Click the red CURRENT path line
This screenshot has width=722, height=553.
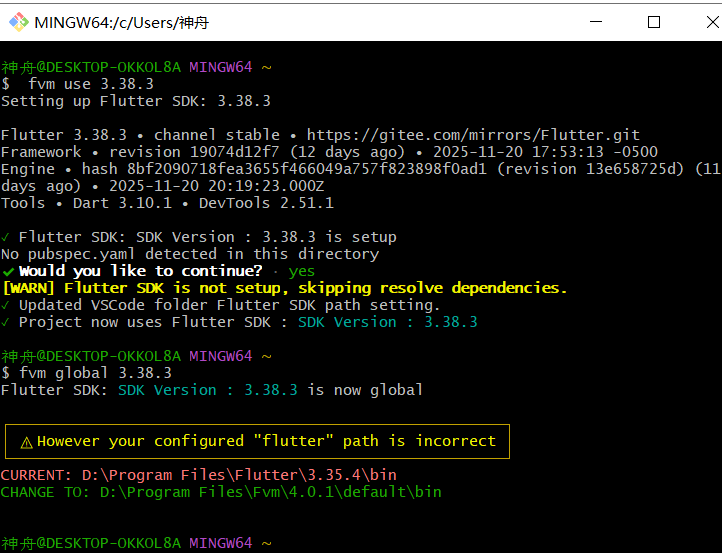(198, 475)
